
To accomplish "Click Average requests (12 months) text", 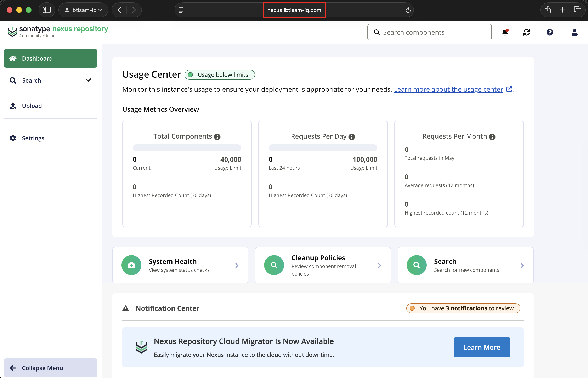I will pyautogui.click(x=439, y=185).
